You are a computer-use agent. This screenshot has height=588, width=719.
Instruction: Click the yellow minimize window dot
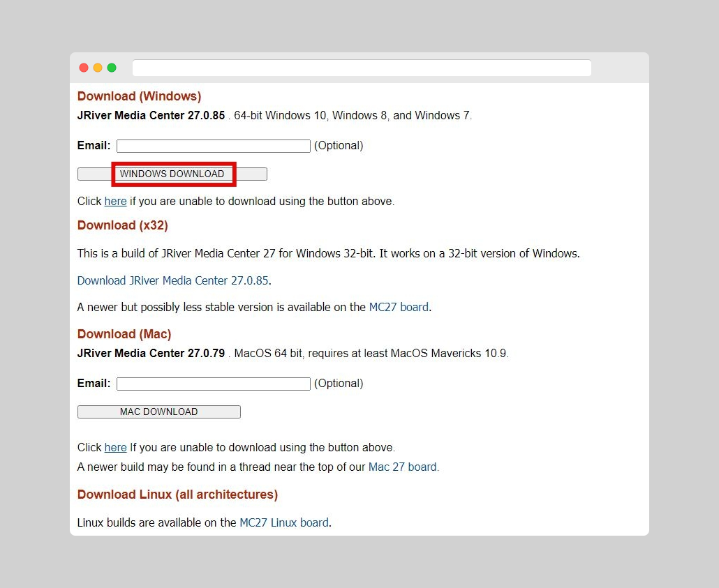98,68
